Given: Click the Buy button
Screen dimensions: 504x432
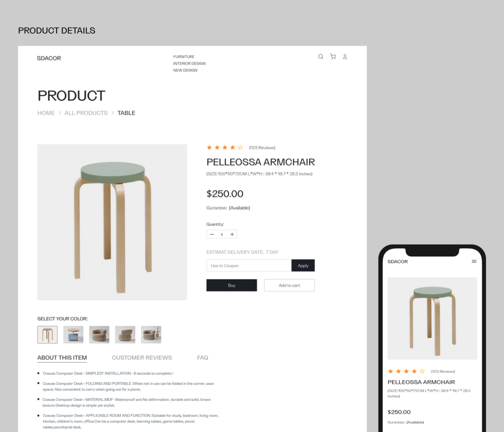Looking at the screenshot, I should pyautogui.click(x=232, y=285).
